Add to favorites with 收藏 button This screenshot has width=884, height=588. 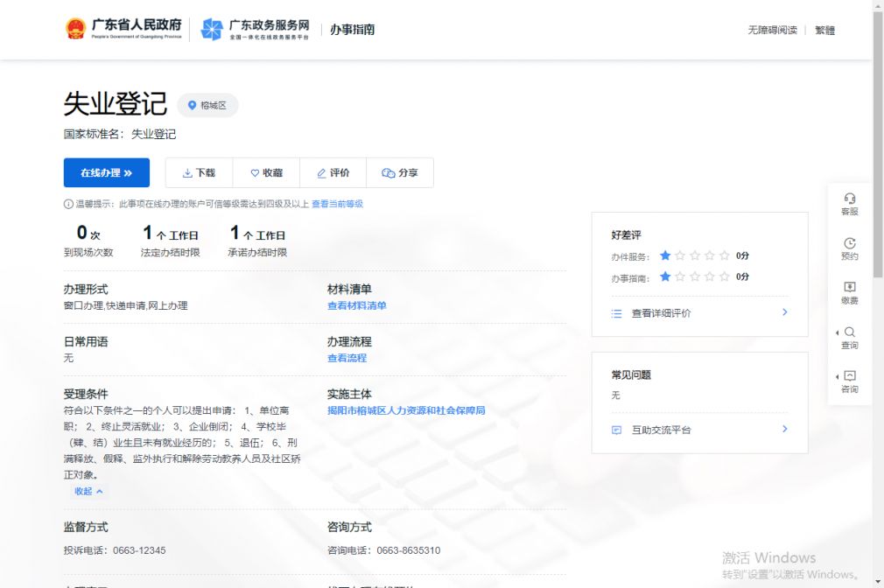266,173
